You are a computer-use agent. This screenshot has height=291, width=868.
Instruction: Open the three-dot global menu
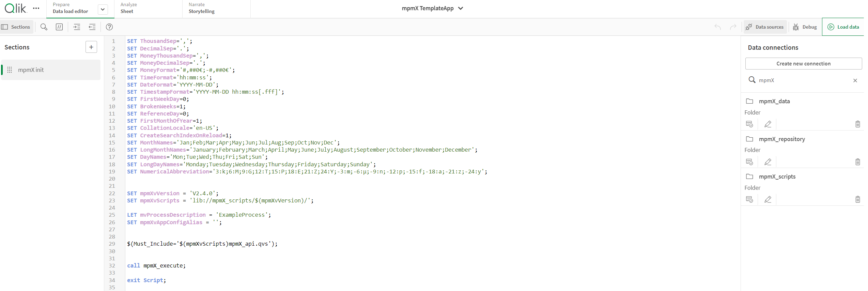[36, 8]
